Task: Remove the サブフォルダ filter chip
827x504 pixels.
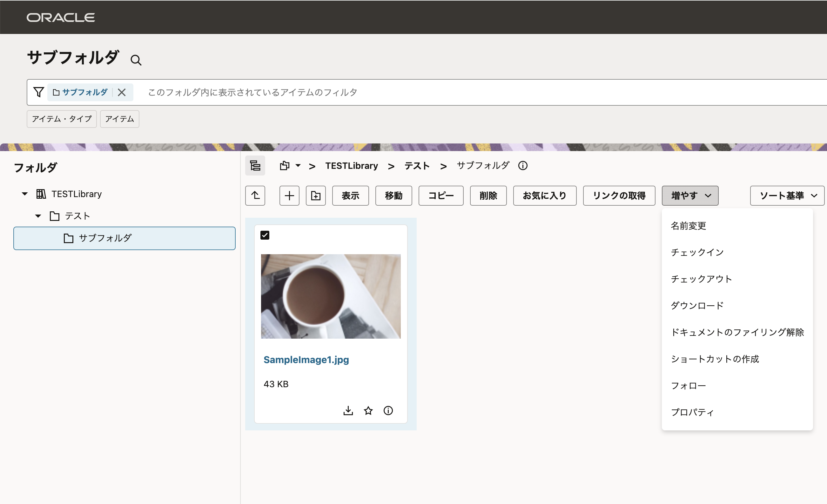Action: [122, 92]
